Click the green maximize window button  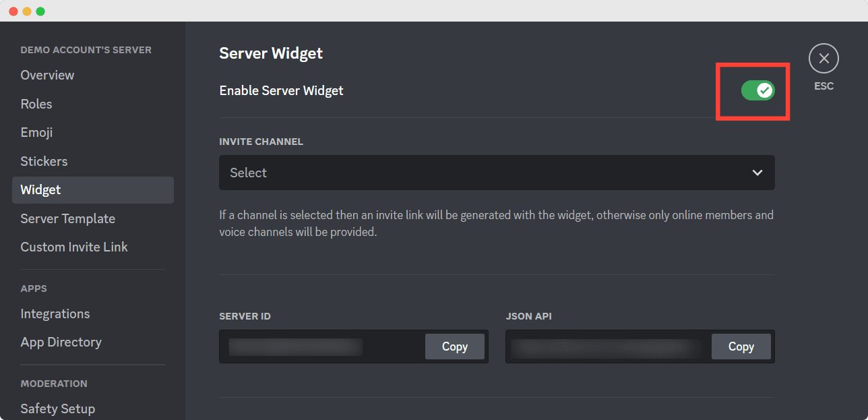pos(42,11)
